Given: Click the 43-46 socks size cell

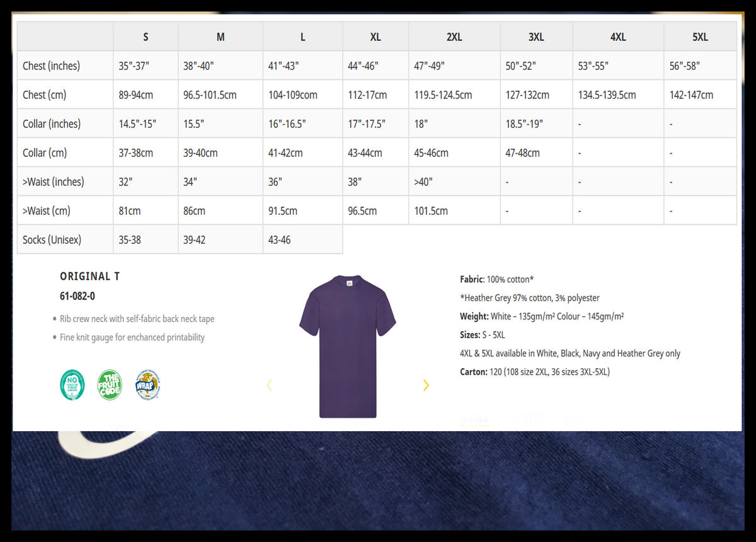Looking at the screenshot, I should tap(280, 239).
